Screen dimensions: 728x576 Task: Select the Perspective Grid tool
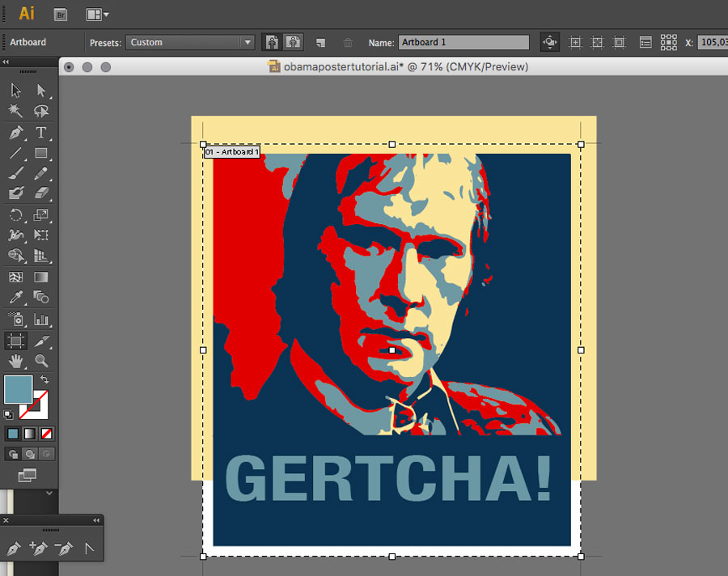coord(41,256)
